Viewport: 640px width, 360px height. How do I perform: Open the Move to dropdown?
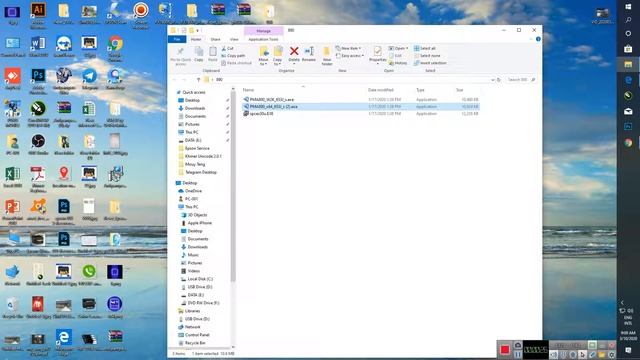click(264, 56)
